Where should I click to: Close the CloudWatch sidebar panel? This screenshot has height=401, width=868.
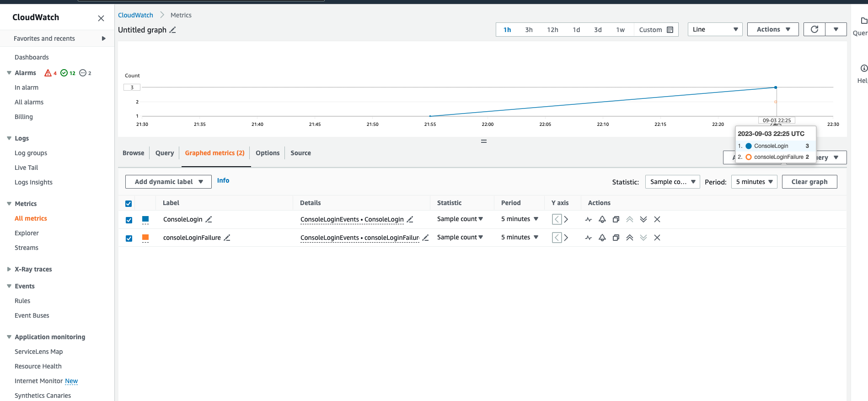coord(101,18)
